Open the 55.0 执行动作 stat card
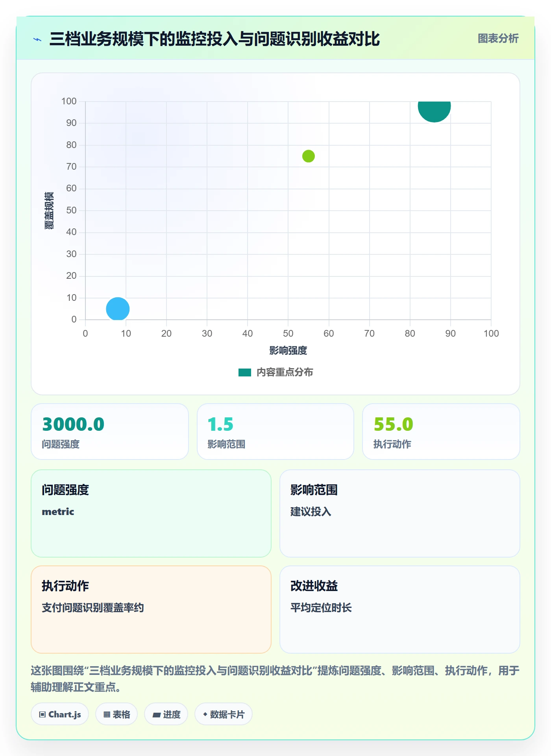 [441, 432]
